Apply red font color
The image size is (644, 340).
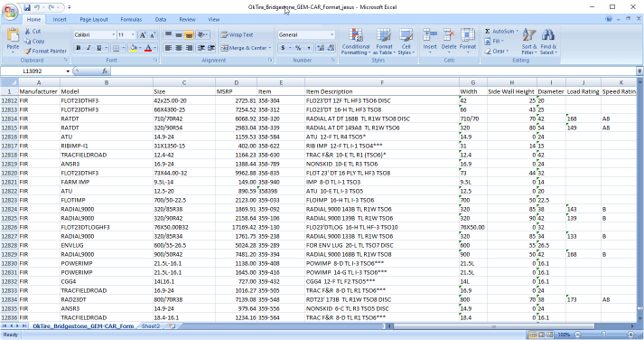(x=148, y=48)
